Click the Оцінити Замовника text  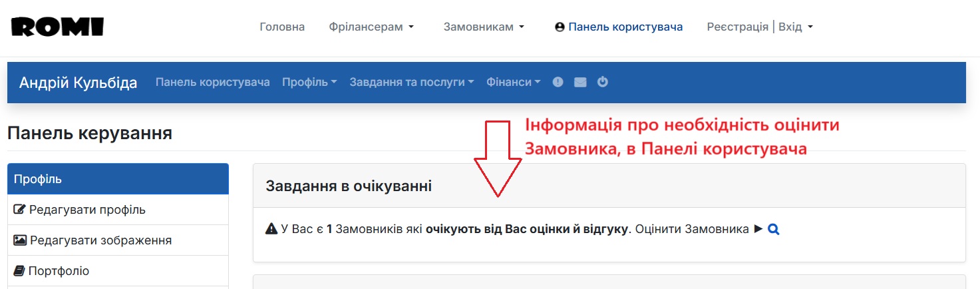pos(692,229)
